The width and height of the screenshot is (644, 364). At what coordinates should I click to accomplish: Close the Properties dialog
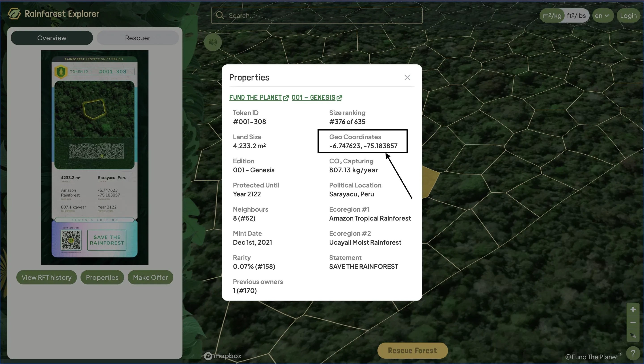coord(407,78)
